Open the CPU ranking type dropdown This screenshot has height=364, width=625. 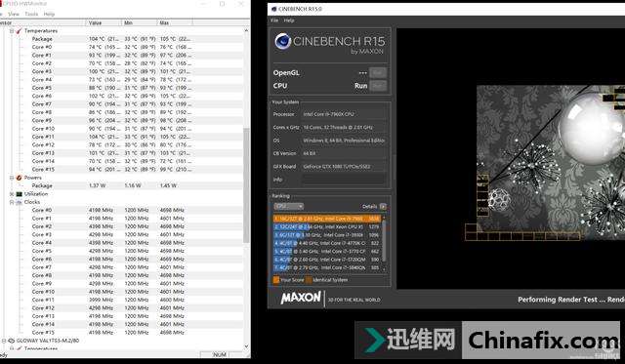[289, 206]
